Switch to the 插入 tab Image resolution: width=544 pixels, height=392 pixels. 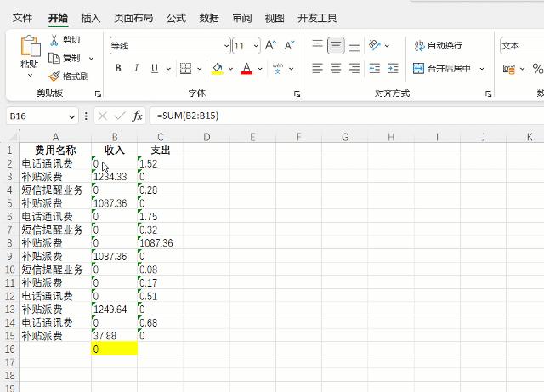(x=91, y=18)
